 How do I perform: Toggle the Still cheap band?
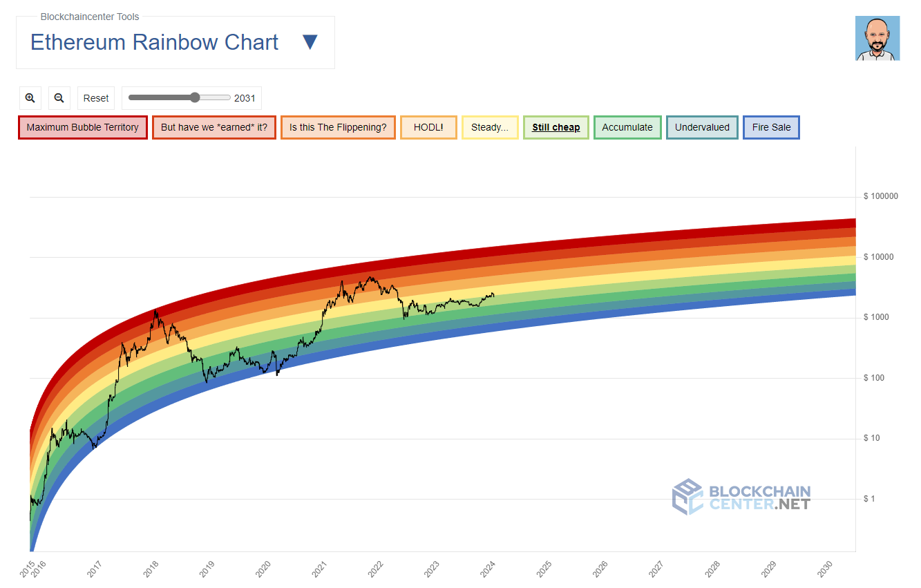pos(556,128)
